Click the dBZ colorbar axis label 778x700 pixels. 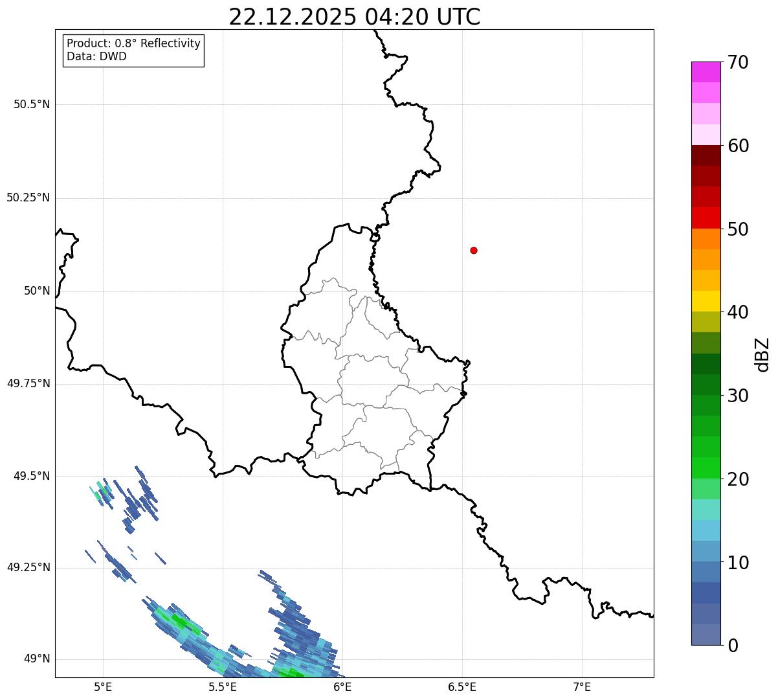click(762, 354)
